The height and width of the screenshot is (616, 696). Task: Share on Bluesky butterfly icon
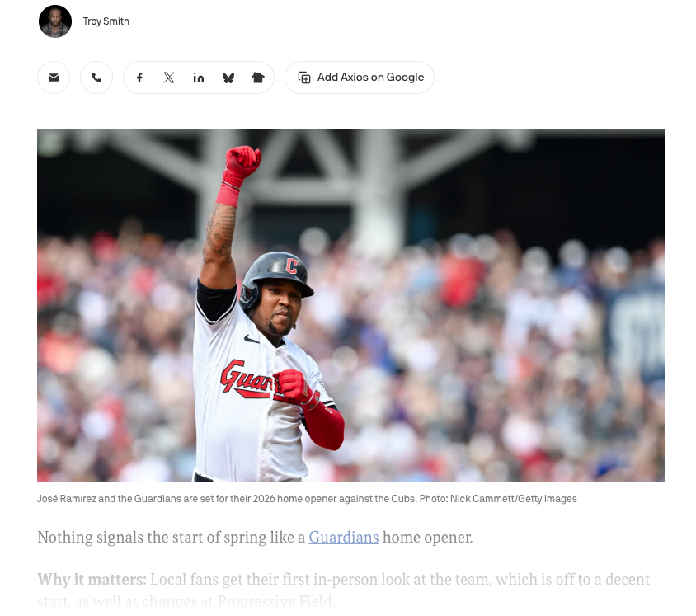point(228,78)
